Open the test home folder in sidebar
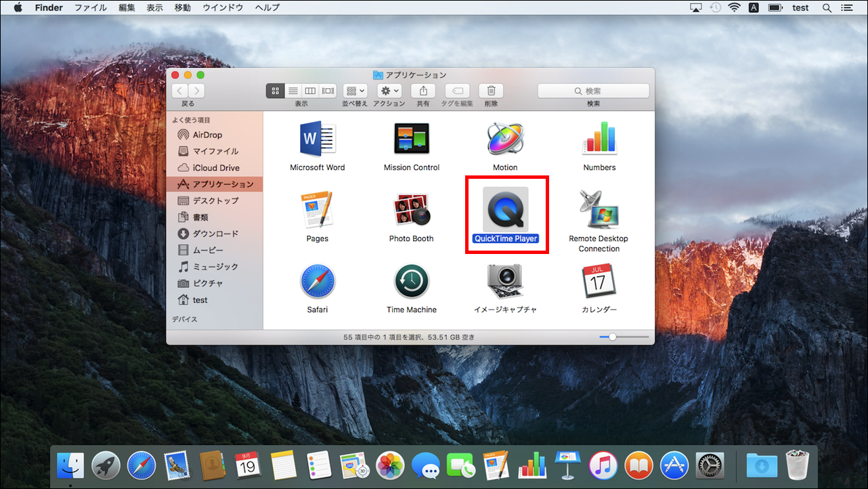Screen dimensions: 868x489 pyautogui.click(x=215, y=300)
